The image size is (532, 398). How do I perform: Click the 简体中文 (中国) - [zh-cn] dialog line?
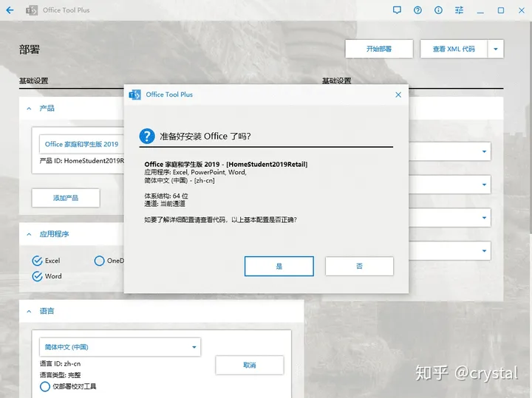(x=180, y=180)
